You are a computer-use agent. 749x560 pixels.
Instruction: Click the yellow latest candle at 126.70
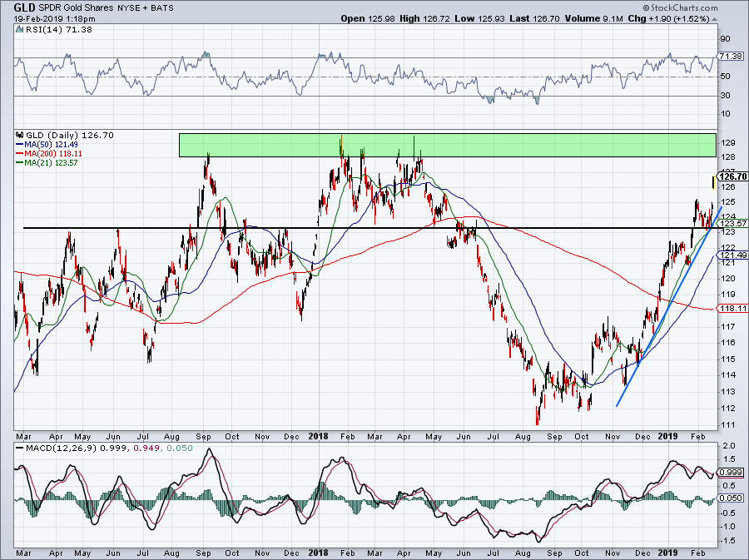click(713, 182)
